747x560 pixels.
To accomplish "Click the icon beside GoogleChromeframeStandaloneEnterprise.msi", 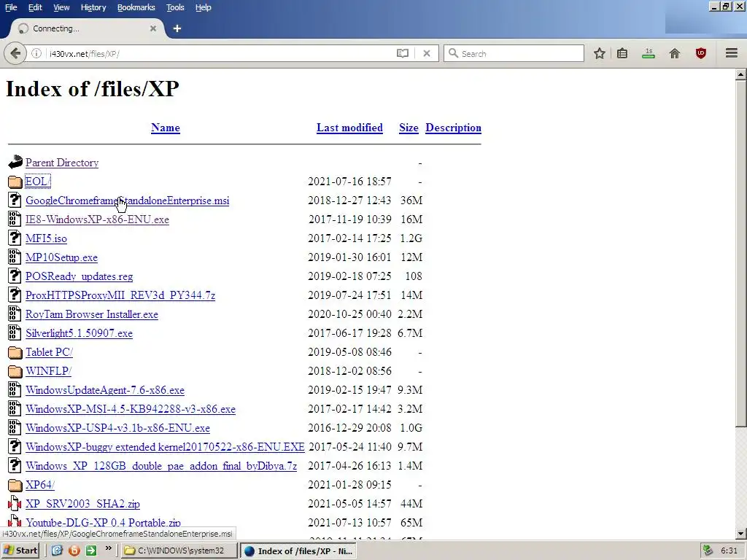I will (15, 200).
